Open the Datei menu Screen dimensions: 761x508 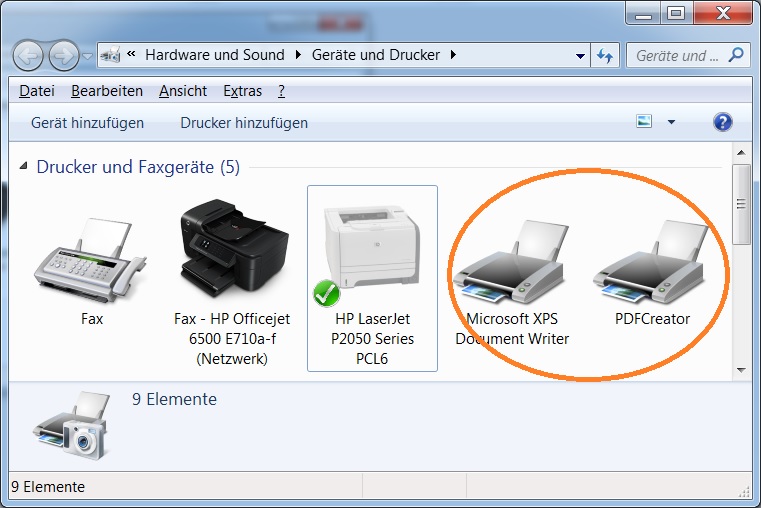coord(37,91)
